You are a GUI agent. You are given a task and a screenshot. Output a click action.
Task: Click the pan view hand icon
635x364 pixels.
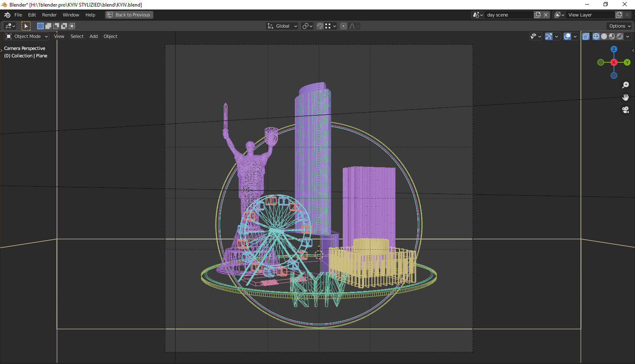coord(626,97)
